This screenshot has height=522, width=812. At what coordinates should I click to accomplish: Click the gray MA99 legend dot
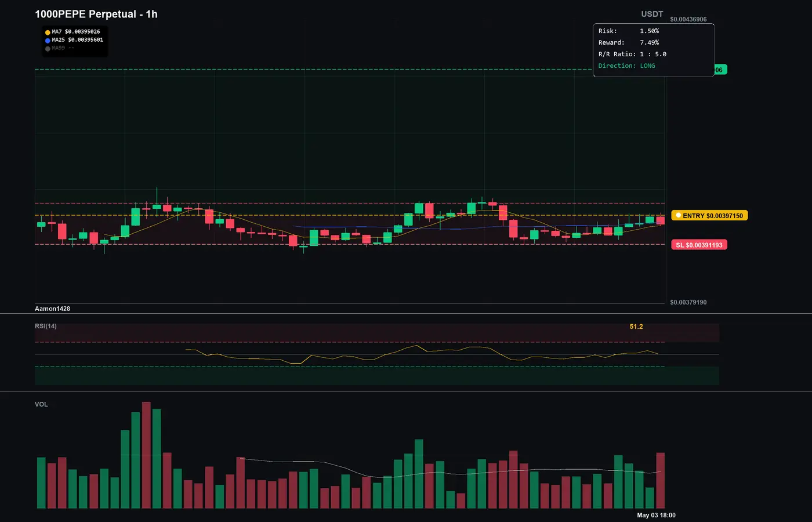48,49
